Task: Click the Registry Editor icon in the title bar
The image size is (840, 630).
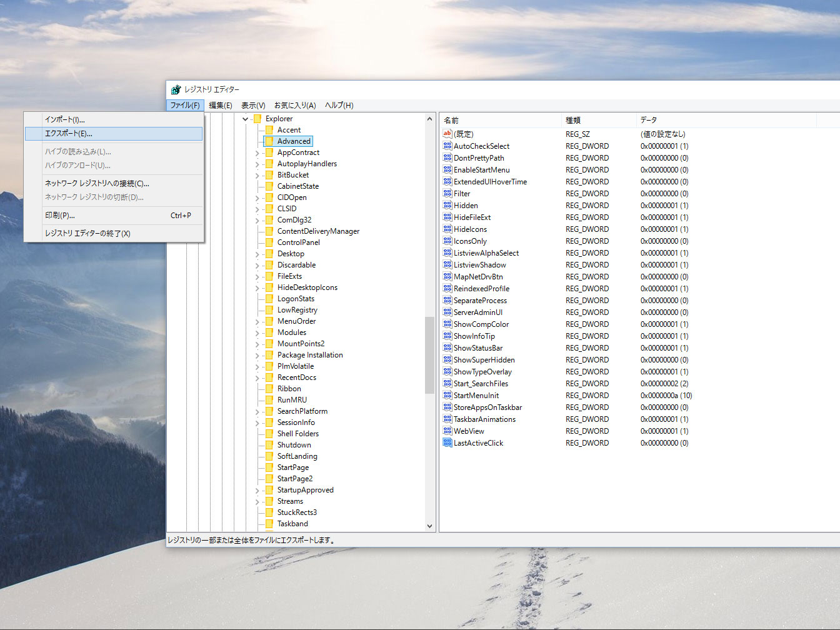Action: tap(177, 89)
